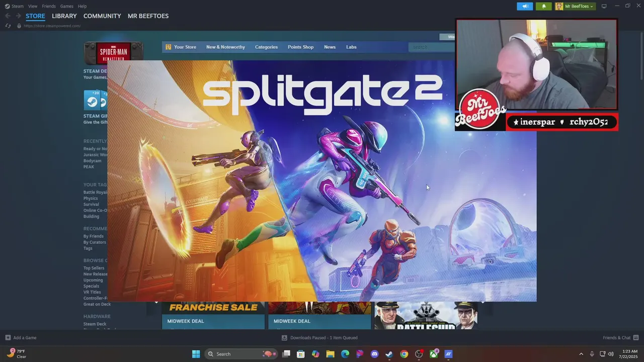Screen dimensions: 644x362
Task: Open the weather widget showing 79°F
Action: point(17,353)
